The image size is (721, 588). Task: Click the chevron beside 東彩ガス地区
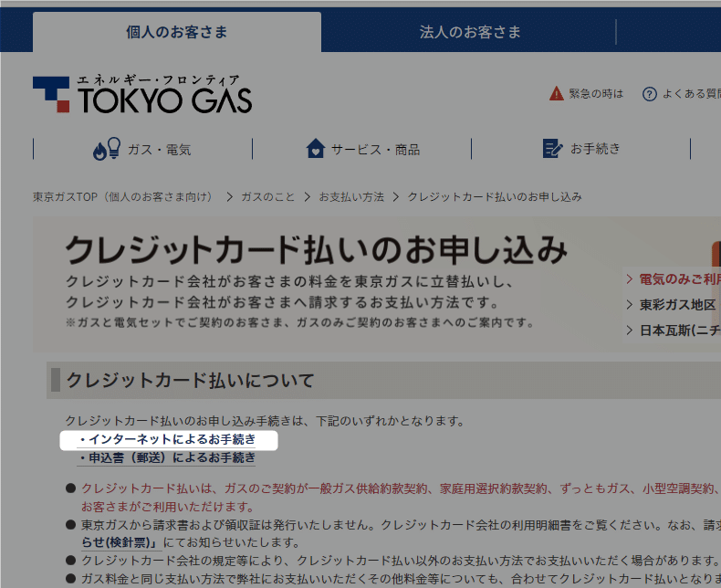click(630, 305)
